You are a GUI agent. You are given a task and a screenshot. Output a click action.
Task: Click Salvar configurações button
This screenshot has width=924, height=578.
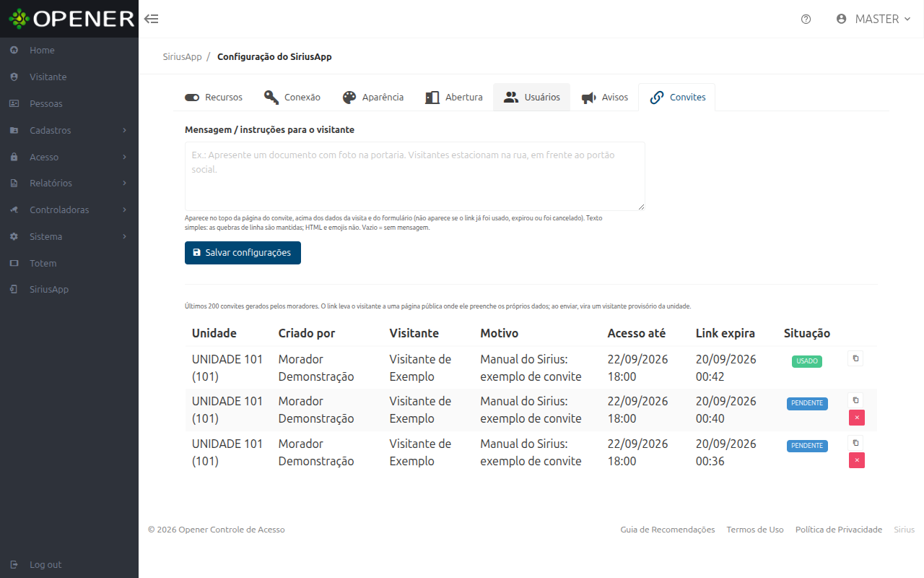pos(243,253)
